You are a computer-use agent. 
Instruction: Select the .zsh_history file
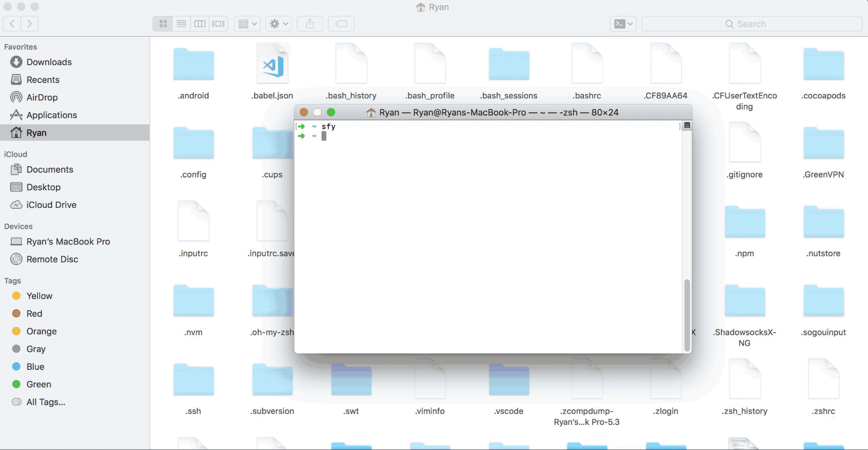(x=745, y=379)
